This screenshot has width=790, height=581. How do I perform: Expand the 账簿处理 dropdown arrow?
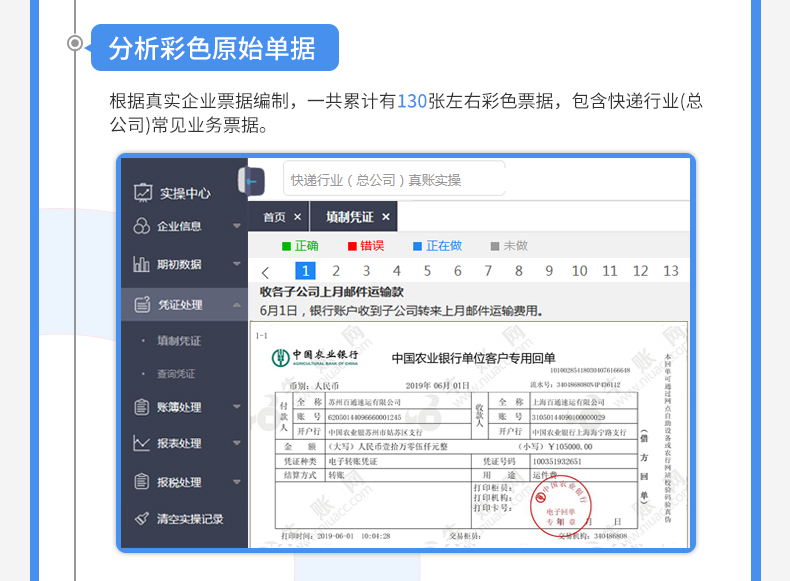click(x=237, y=407)
